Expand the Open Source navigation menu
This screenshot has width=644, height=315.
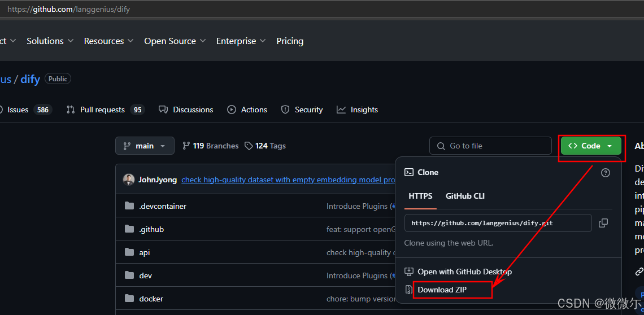[x=175, y=41]
